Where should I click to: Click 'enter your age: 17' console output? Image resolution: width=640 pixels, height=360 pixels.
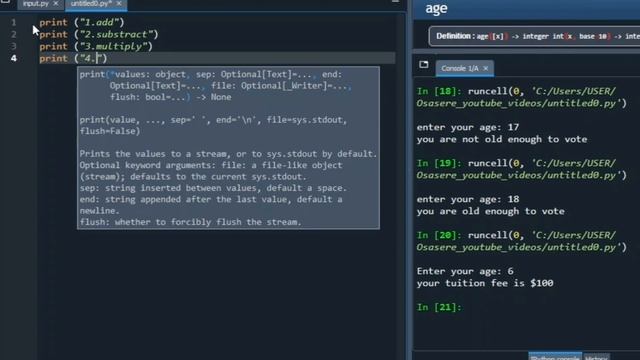468,127
